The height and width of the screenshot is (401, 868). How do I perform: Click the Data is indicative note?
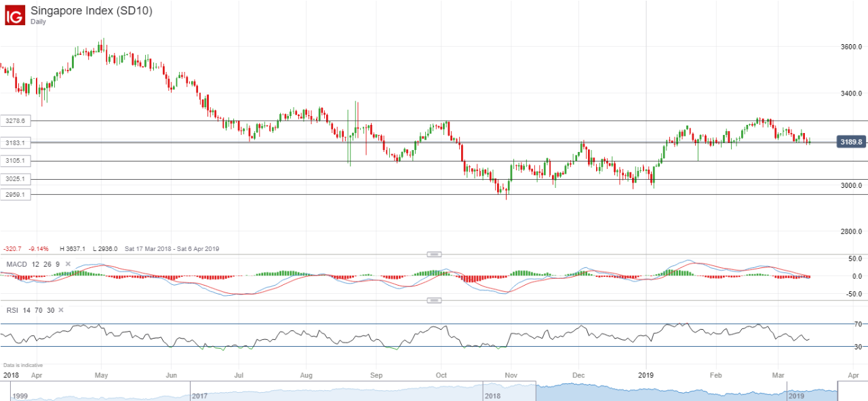click(22, 365)
